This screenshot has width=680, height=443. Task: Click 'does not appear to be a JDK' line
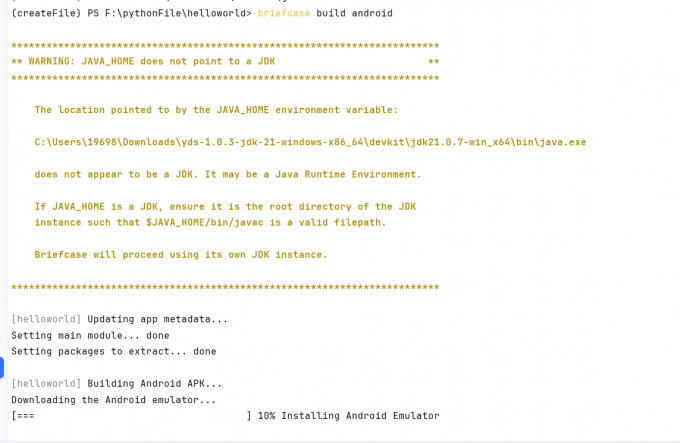pos(228,174)
